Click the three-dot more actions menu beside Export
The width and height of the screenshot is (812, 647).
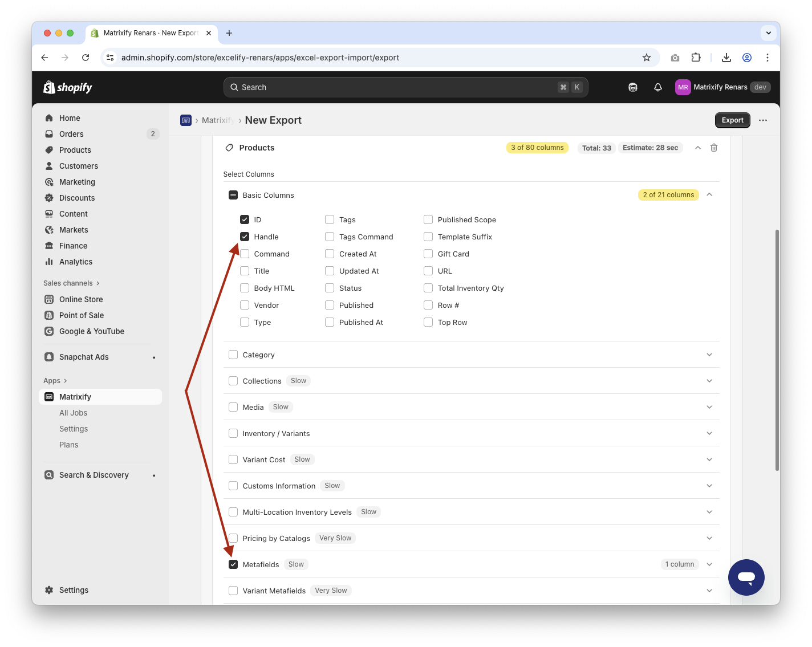(763, 120)
